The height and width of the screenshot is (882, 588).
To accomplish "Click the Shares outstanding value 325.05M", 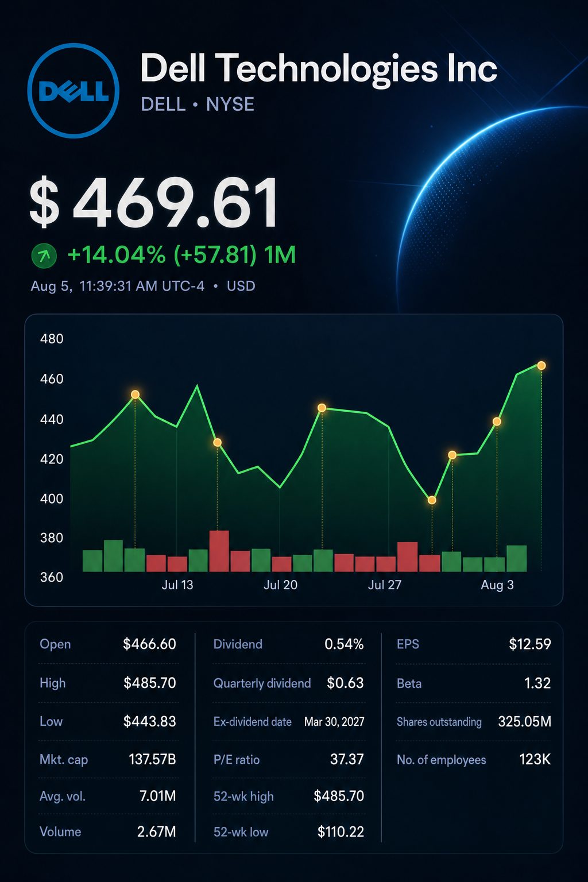I will coord(524,722).
